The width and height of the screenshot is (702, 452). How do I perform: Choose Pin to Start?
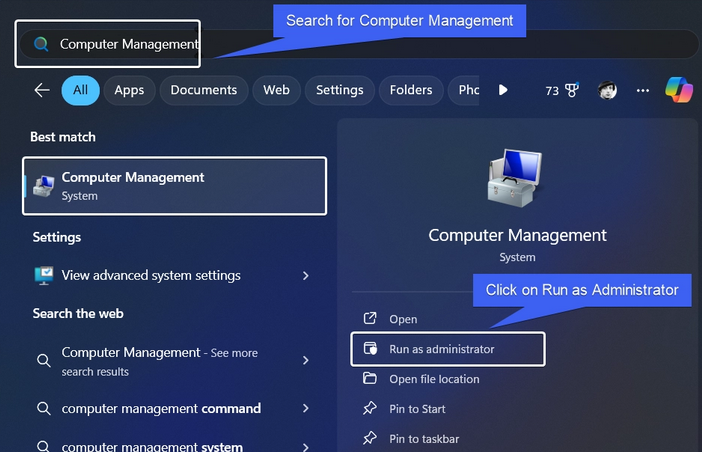coord(417,409)
